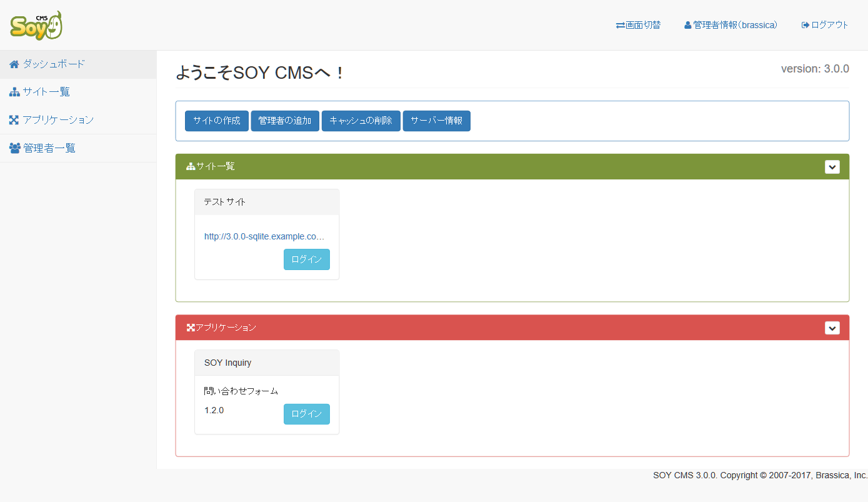Click the サイトの作成 button
Viewport: 868px width, 502px height.
click(217, 121)
